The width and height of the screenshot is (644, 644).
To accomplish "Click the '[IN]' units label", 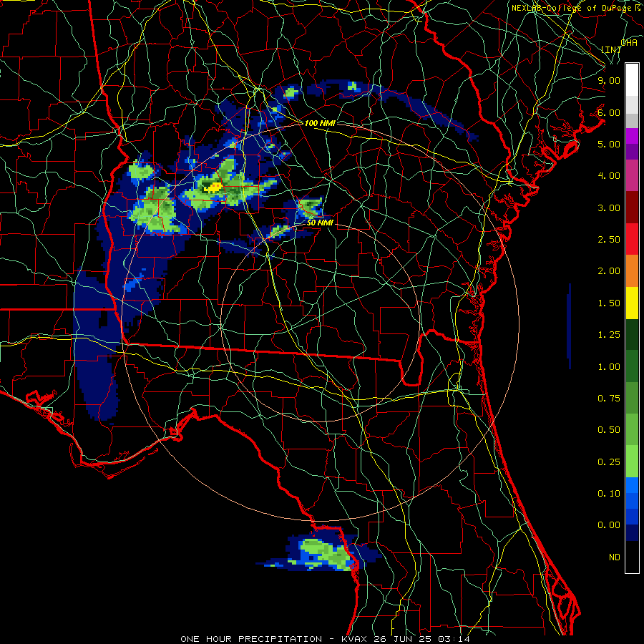I will pos(611,49).
